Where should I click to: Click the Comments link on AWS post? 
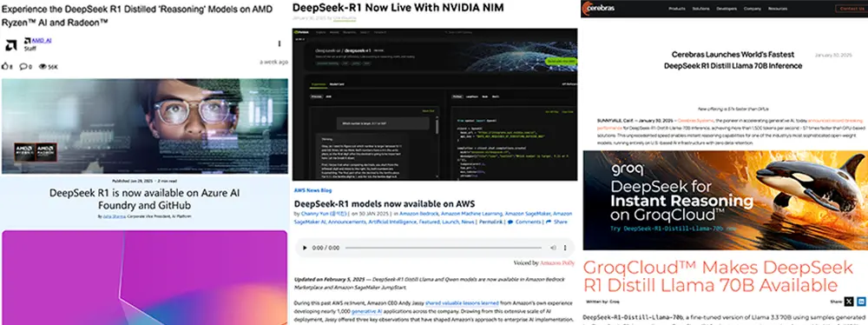coord(527,222)
